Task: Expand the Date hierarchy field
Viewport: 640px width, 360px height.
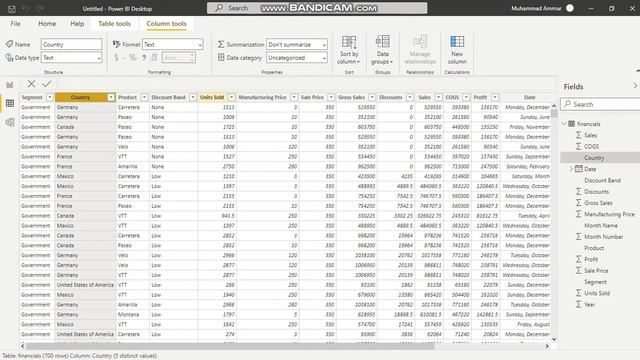Action: (x=571, y=169)
